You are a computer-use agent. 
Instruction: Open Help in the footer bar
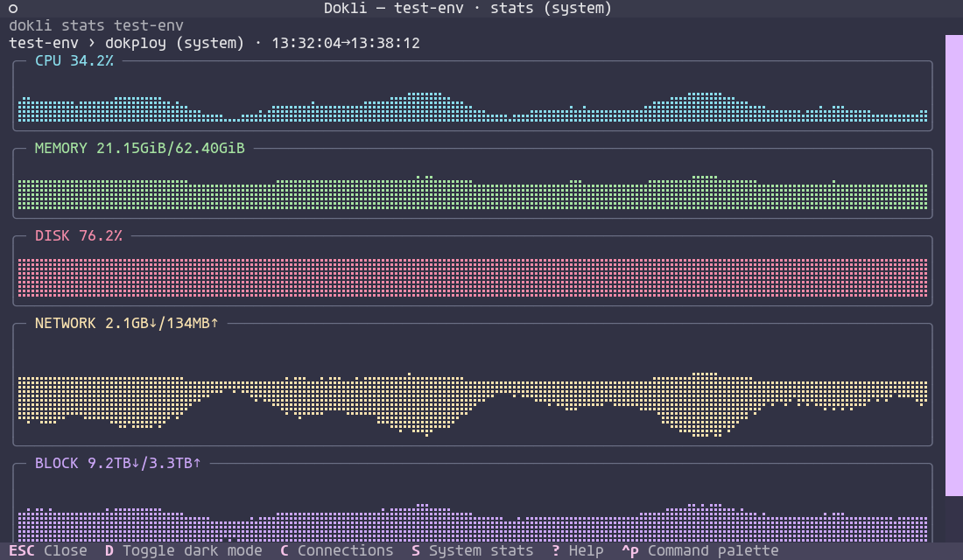click(577, 550)
